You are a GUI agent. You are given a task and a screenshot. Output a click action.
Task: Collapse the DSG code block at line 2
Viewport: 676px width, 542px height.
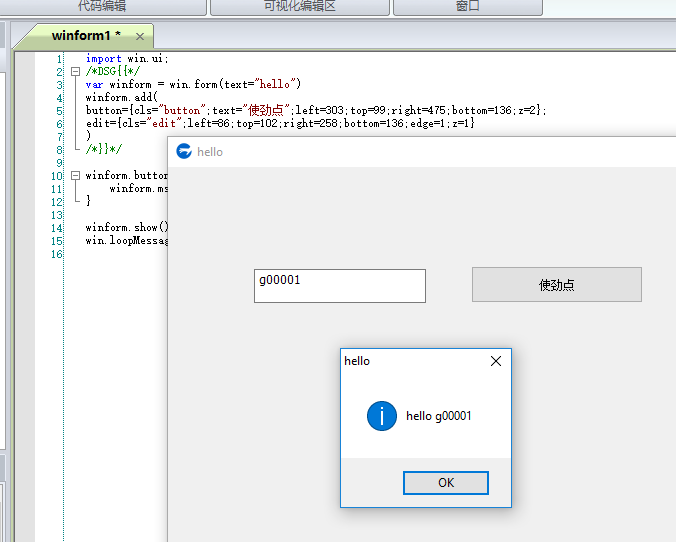click(75, 72)
